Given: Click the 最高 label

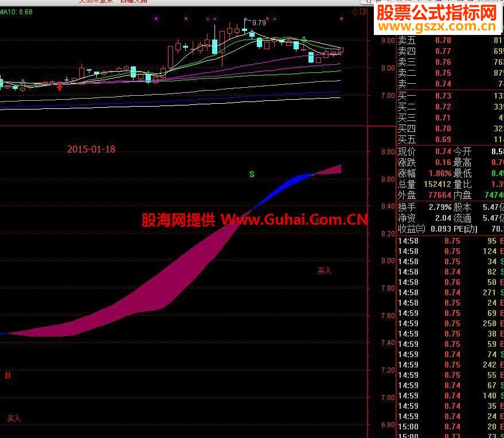Looking at the screenshot, I should (x=463, y=163).
